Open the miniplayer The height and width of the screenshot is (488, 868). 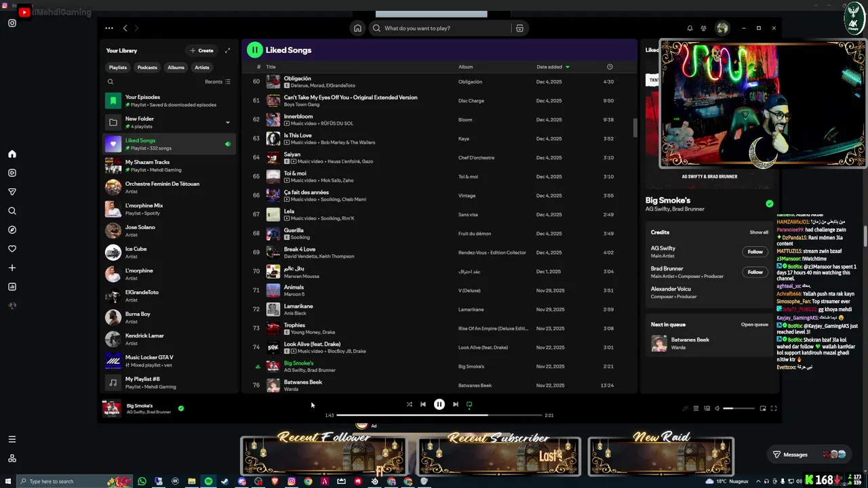tap(763, 409)
